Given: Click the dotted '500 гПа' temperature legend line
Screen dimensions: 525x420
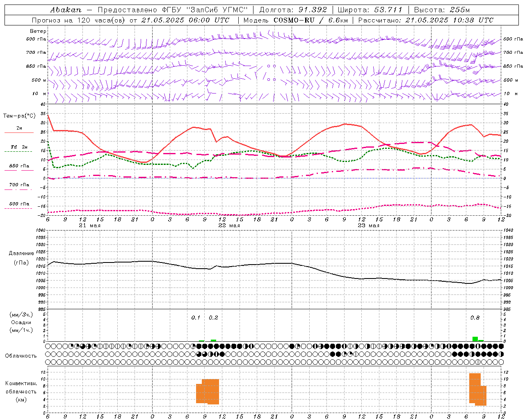Looking at the screenshot, I should 18,208.
